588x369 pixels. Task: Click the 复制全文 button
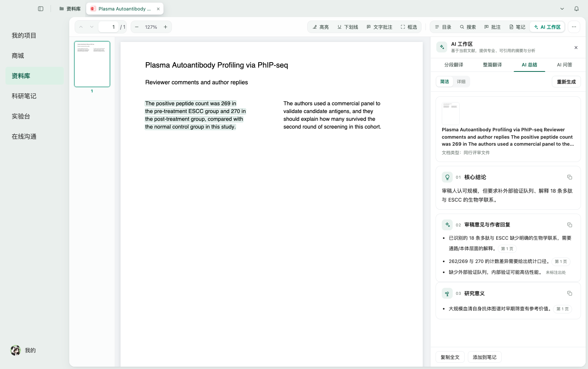click(x=450, y=357)
